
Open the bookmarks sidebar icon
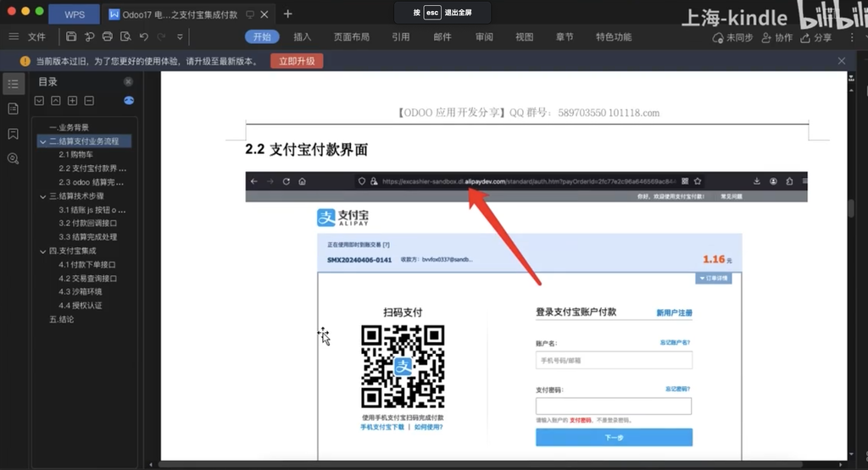(x=14, y=133)
